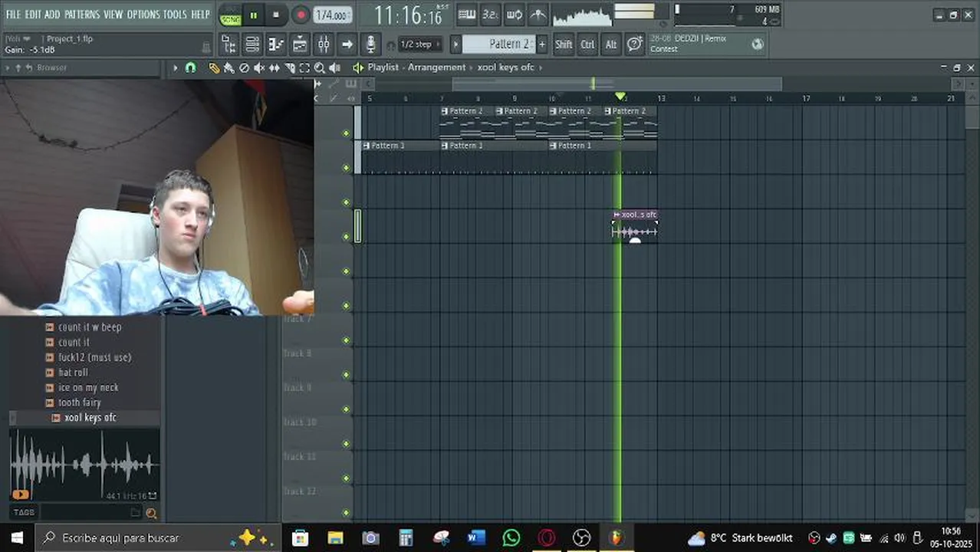This screenshot has height=552, width=980.
Task: Click the Arrangement breadcrumb label
Action: tap(436, 67)
